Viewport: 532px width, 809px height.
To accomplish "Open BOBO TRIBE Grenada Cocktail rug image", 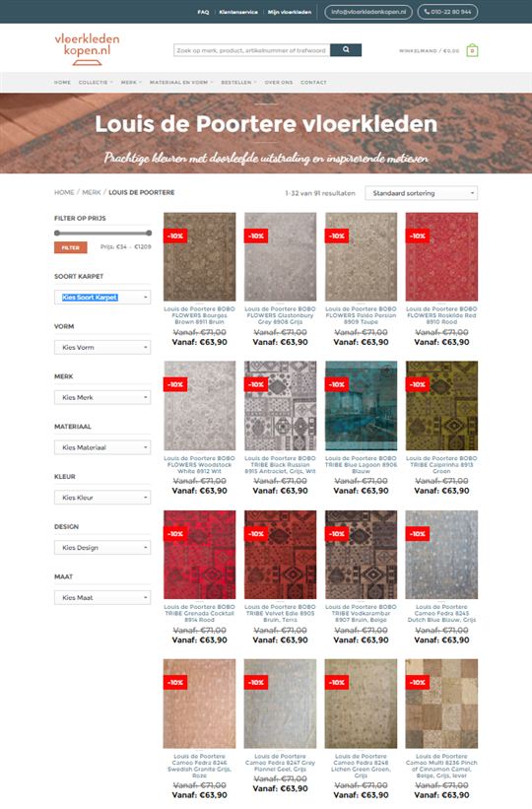I will pyautogui.click(x=200, y=555).
